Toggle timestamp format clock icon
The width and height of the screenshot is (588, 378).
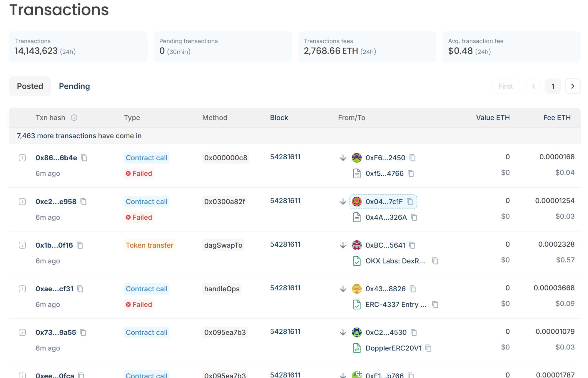(74, 118)
